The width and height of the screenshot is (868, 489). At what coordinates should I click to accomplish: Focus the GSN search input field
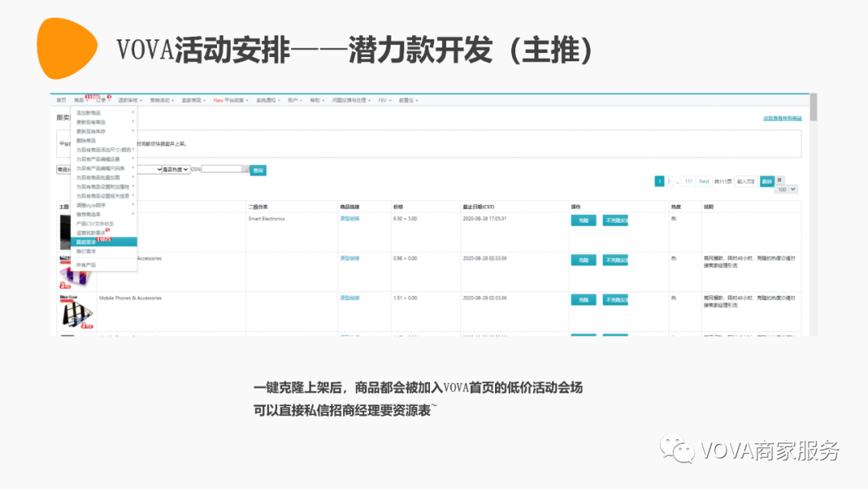223,170
